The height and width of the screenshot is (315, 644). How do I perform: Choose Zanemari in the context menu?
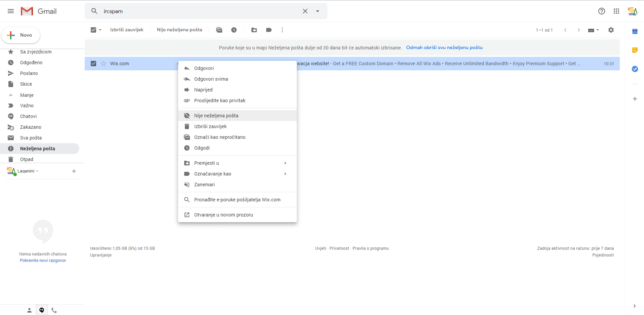(x=204, y=185)
